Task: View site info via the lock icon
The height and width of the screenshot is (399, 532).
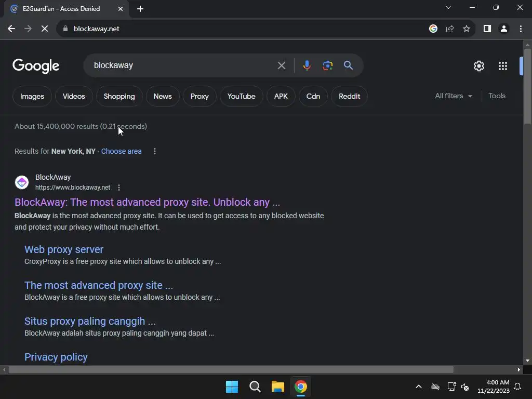Action: point(65,29)
